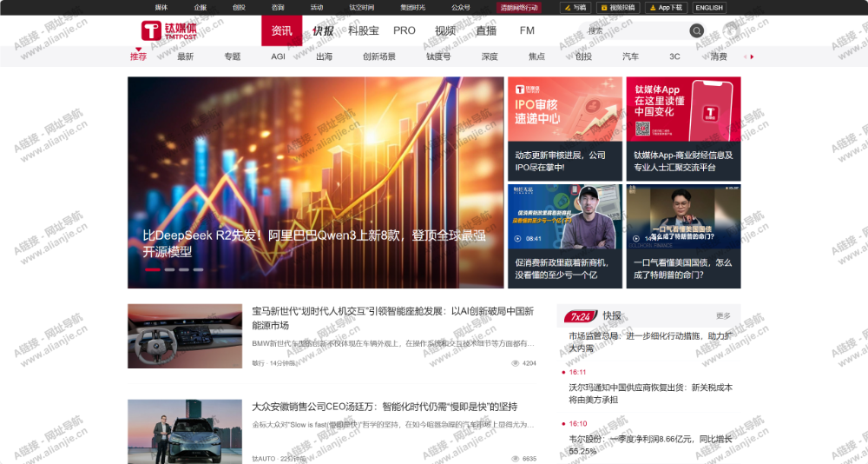Select the 创新场景 category

[x=379, y=56]
